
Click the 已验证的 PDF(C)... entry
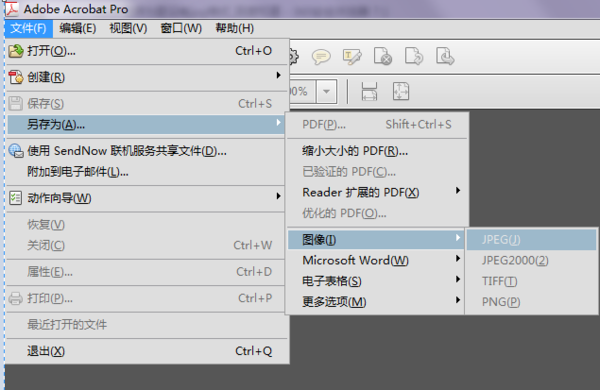coord(377,172)
